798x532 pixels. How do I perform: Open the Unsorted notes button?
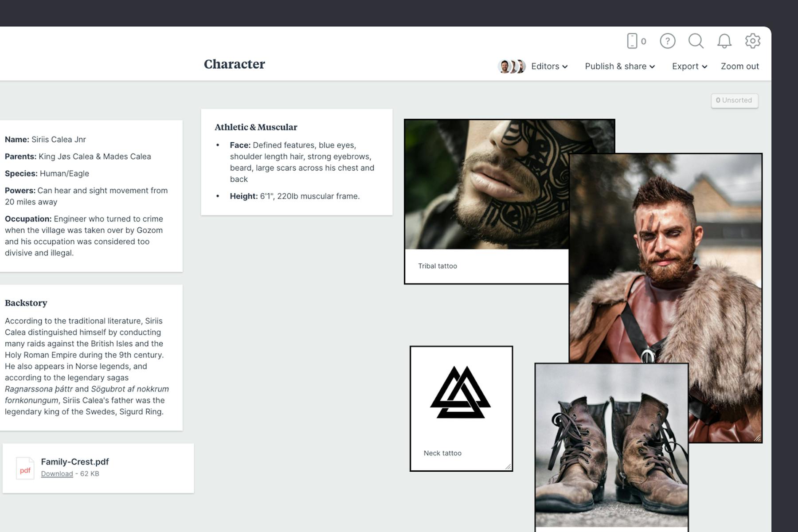point(734,100)
